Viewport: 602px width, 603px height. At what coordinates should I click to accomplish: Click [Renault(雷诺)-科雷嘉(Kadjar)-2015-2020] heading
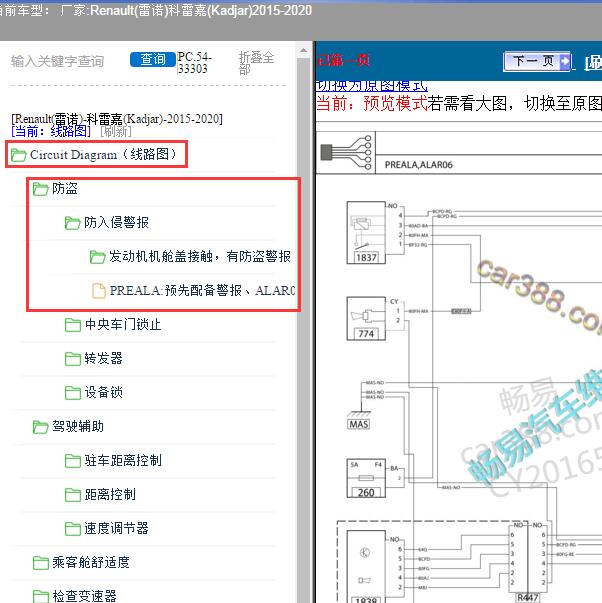[x=117, y=119]
